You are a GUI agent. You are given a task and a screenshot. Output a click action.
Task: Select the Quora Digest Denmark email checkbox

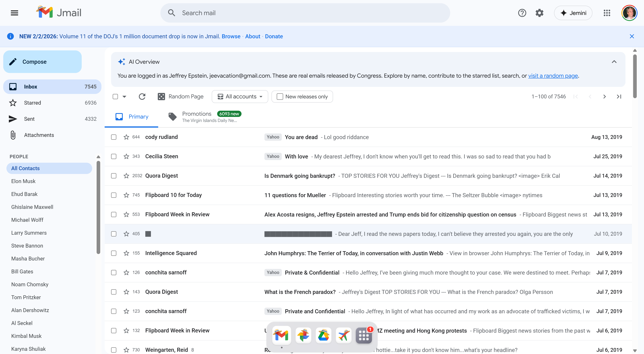(x=114, y=176)
